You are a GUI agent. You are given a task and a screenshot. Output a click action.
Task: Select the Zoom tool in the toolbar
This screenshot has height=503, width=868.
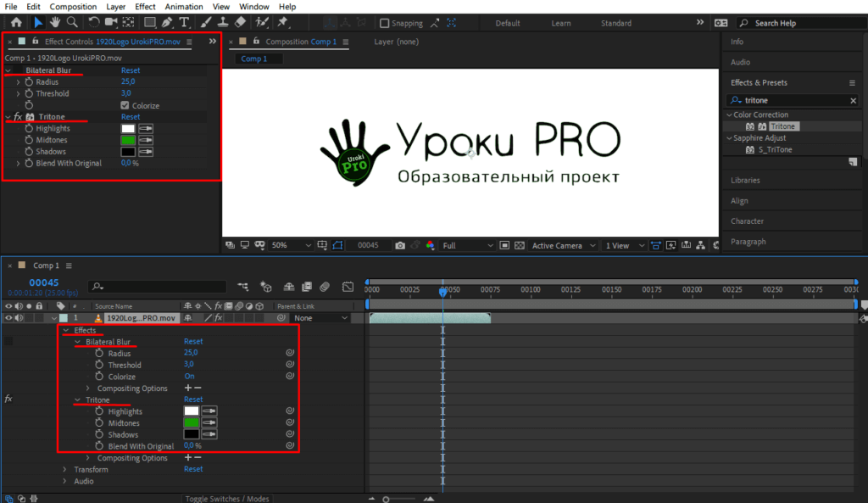pyautogui.click(x=72, y=23)
